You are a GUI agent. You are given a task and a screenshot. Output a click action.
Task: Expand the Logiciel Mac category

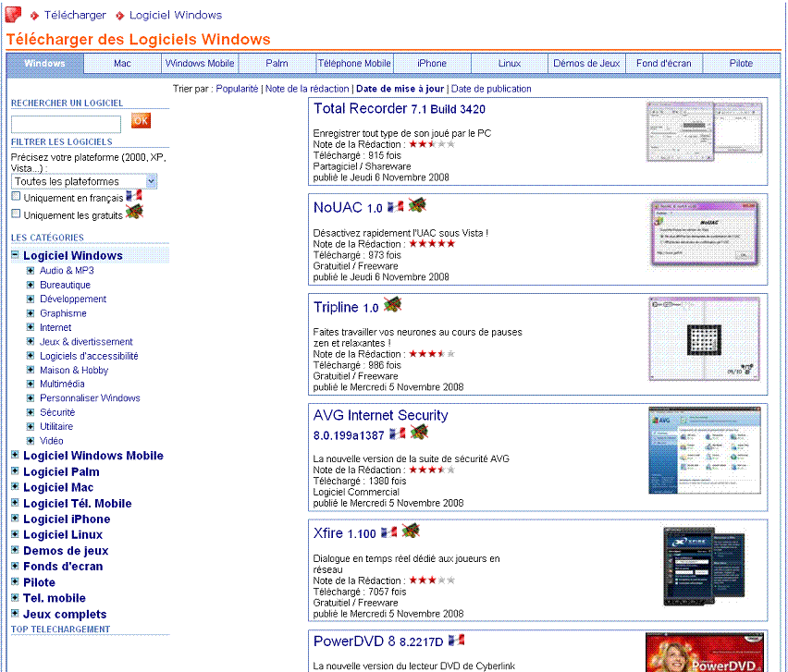(15, 486)
